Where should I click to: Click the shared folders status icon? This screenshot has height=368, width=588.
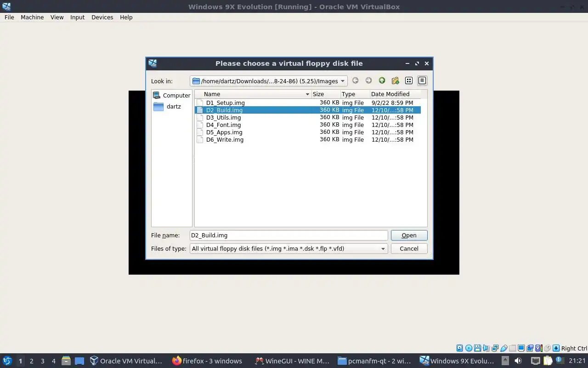pos(512,348)
